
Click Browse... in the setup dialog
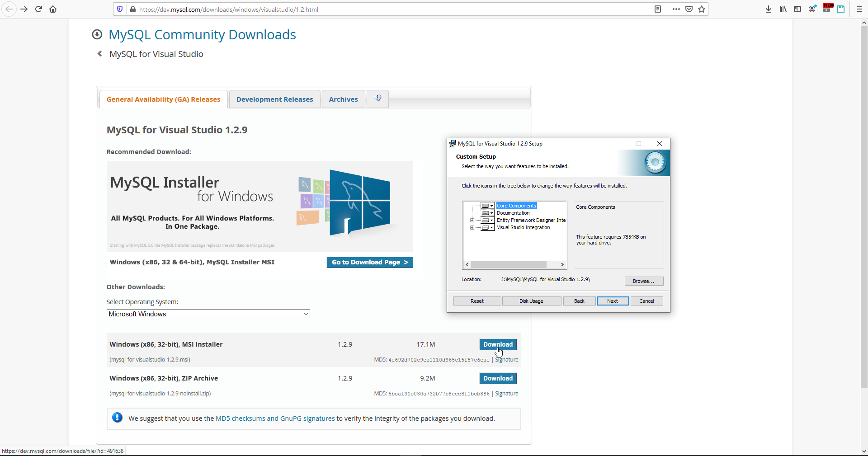[644, 281]
